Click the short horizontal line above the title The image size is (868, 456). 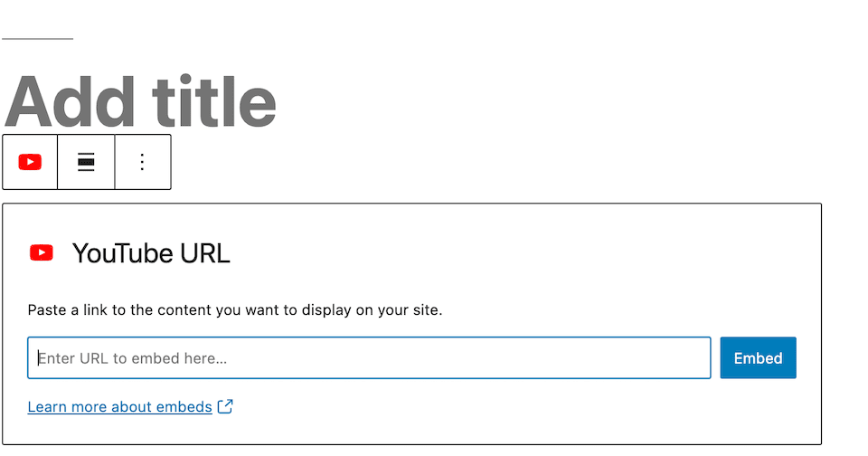(x=37, y=39)
